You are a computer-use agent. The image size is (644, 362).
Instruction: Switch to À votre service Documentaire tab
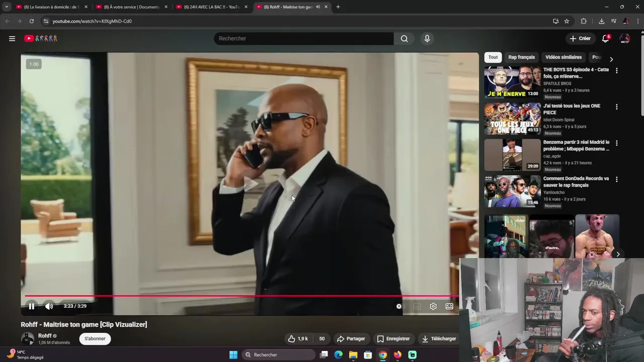coord(132,7)
